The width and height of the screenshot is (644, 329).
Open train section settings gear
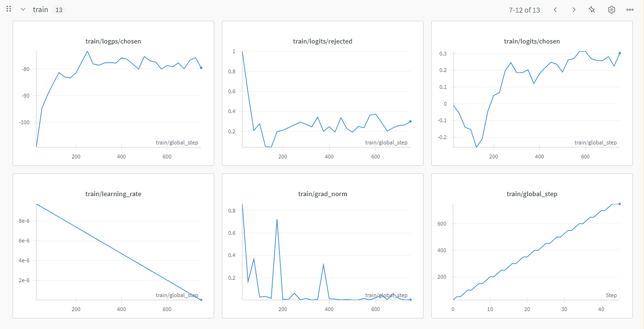pos(611,10)
